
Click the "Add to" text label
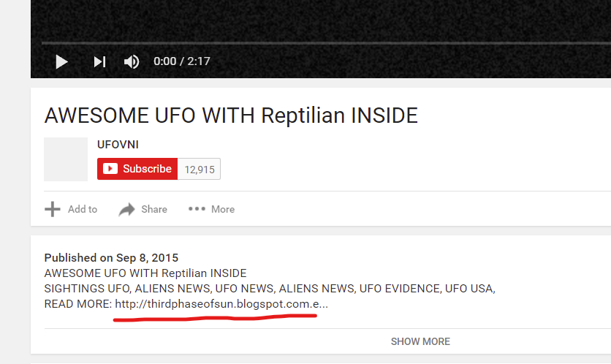(83, 209)
